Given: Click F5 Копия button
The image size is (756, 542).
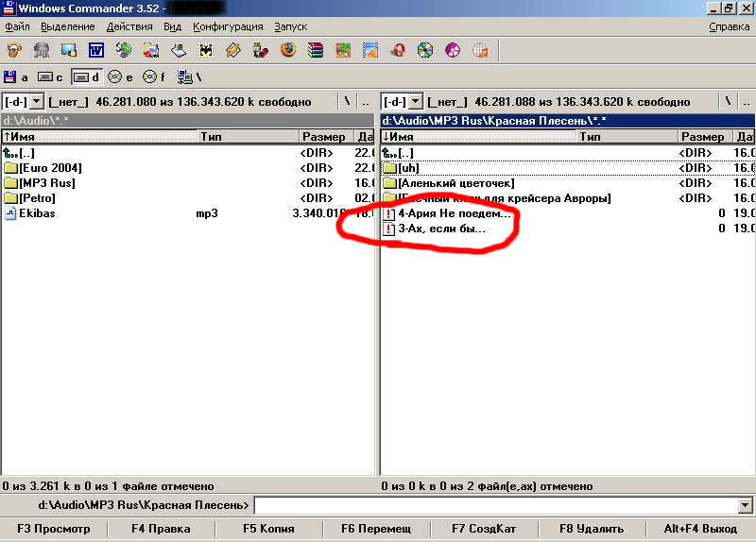Looking at the screenshot, I should pos(268,529).
